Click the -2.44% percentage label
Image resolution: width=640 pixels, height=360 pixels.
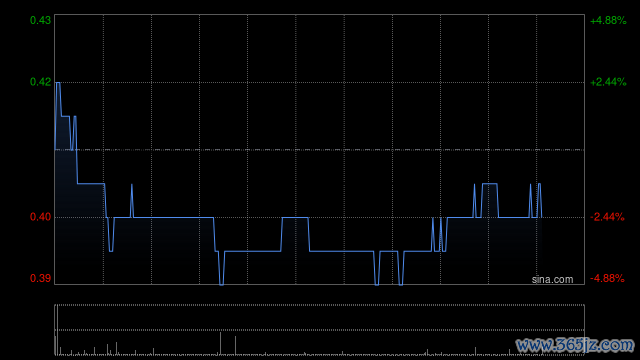(x=607, y=217)
